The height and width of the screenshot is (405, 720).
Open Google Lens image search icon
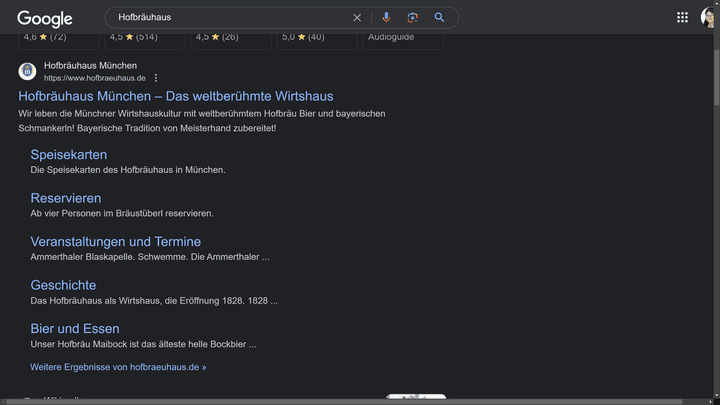[x=412, y=17]
